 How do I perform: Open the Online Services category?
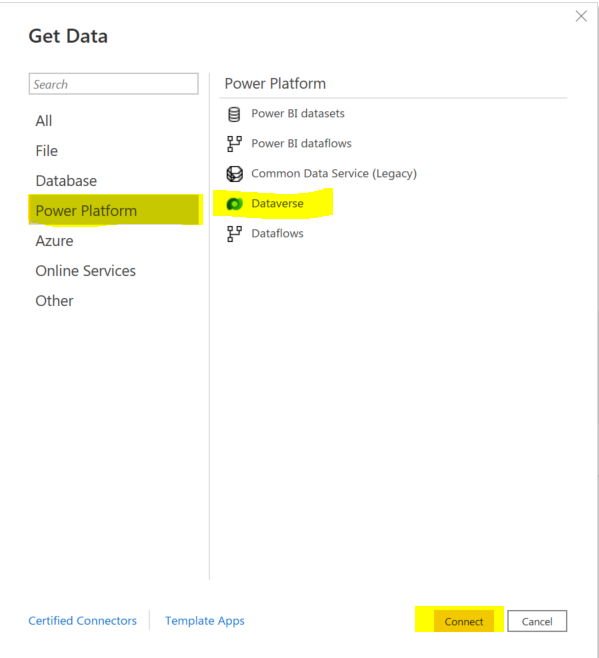[85, 271]
